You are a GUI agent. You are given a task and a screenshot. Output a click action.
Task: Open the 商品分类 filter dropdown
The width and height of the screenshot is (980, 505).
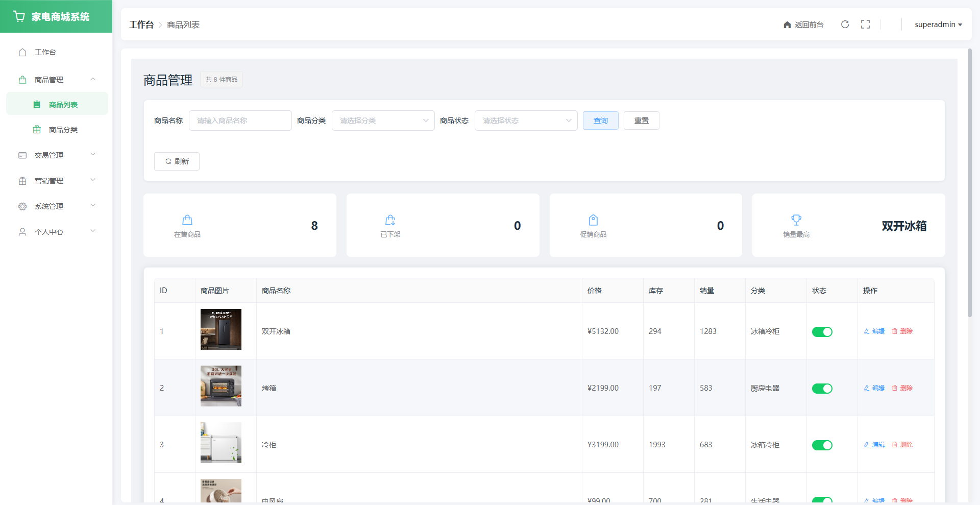(383, 121)
